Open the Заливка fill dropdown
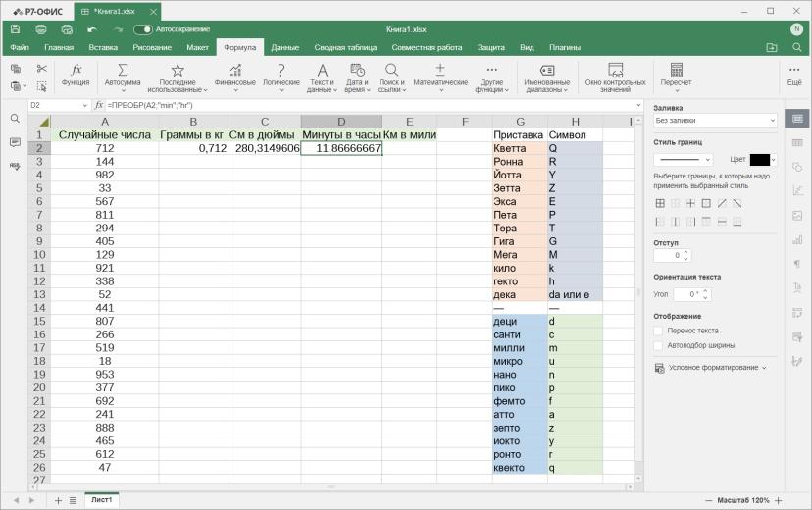Screen dimensions: 812x510 (715, 120)
